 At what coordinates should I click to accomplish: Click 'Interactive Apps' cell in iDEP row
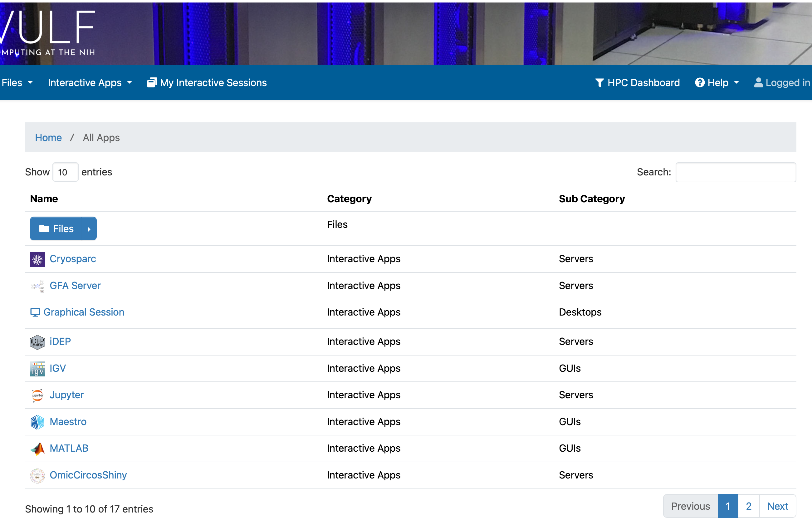tap(364, 341)
